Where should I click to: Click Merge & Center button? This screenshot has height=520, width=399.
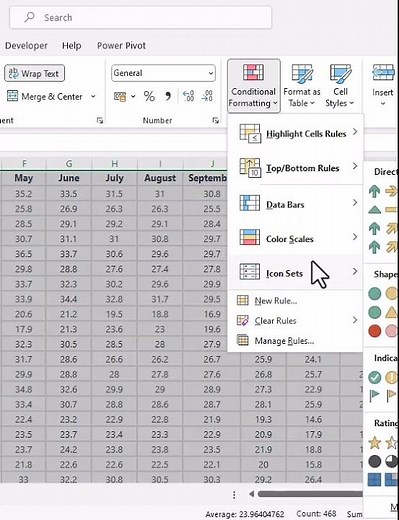(45, 97)
